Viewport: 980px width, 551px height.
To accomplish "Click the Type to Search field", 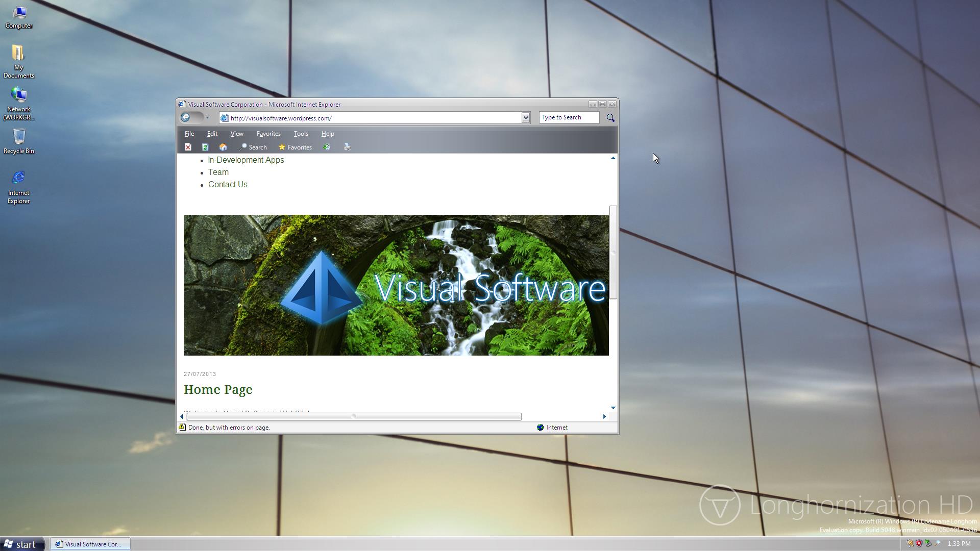I will (568, 117).
